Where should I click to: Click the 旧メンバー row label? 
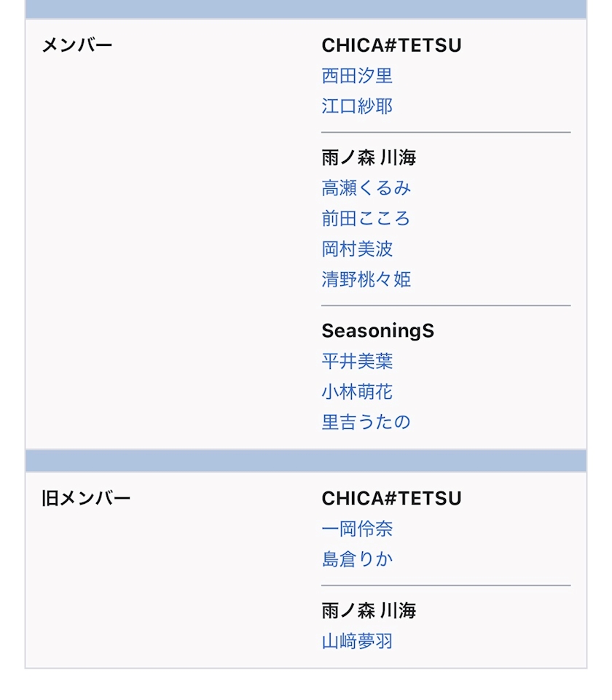coord(86,499)
